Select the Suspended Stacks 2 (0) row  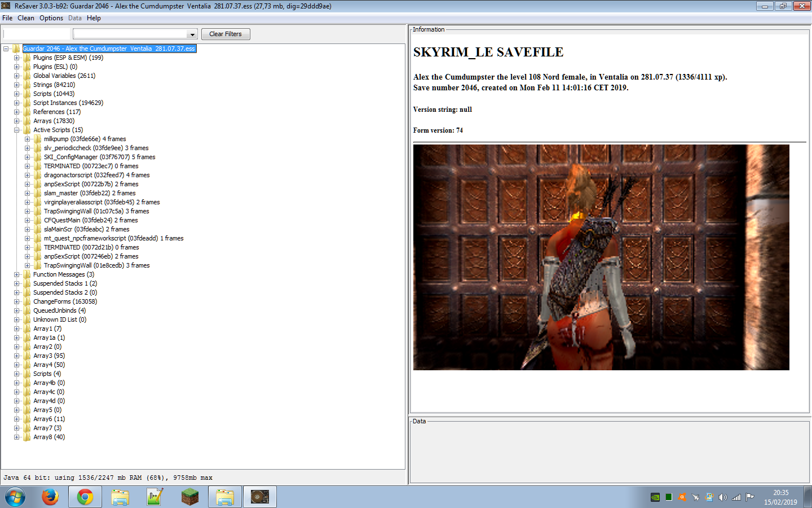click(x=65, y=292)
